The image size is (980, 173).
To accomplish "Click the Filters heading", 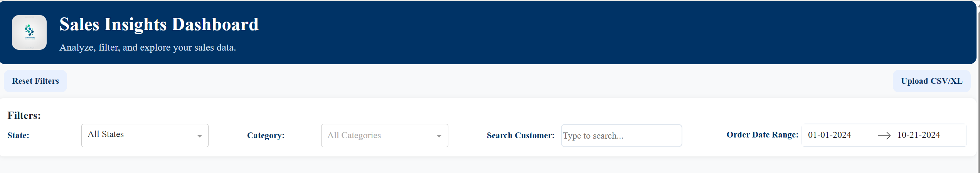I will pos(24,115).
